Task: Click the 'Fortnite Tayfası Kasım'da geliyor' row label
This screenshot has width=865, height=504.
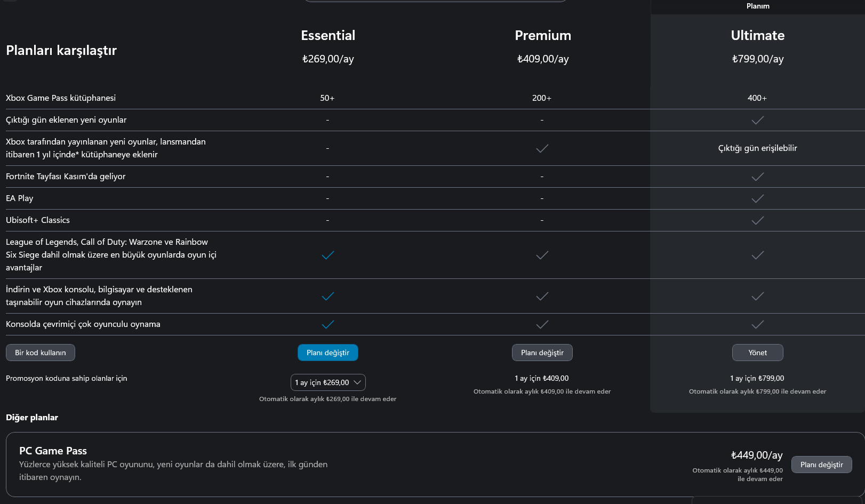Action: 66,177
